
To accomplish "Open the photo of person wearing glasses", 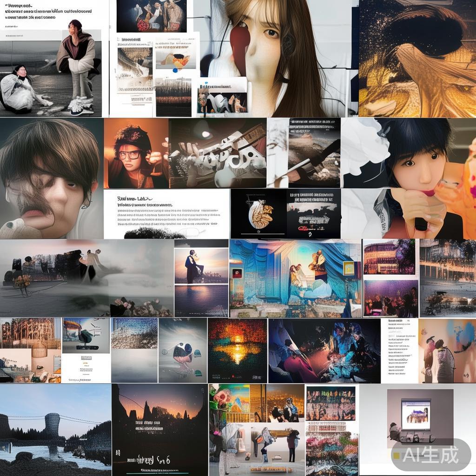I will tap(136, 153).
